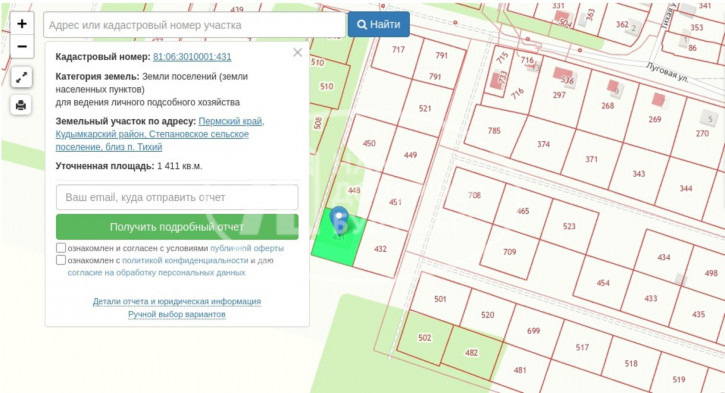
Task: Focus the cadastral number search field
Action: 195,25
